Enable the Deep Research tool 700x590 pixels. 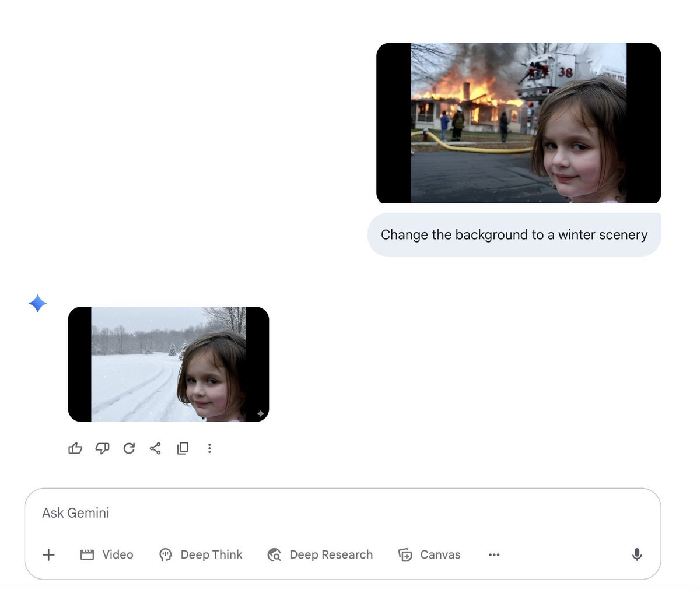click(320, 554)
